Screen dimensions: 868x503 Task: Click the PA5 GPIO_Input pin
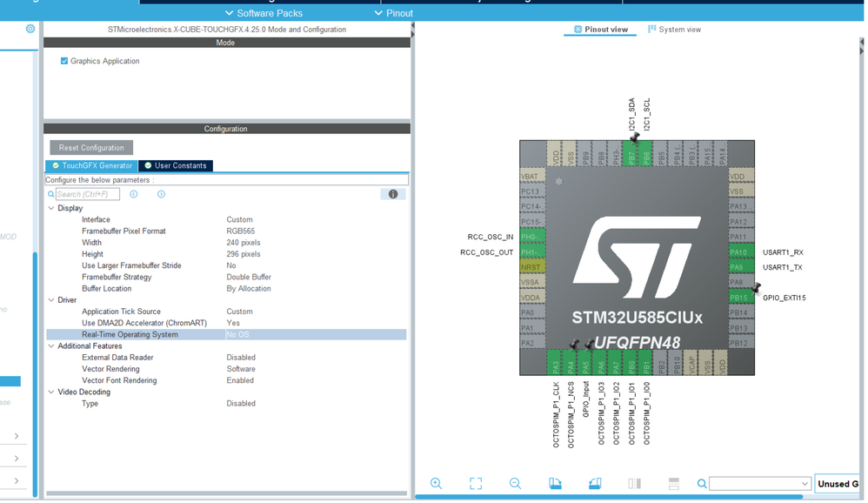click(585, 362)
